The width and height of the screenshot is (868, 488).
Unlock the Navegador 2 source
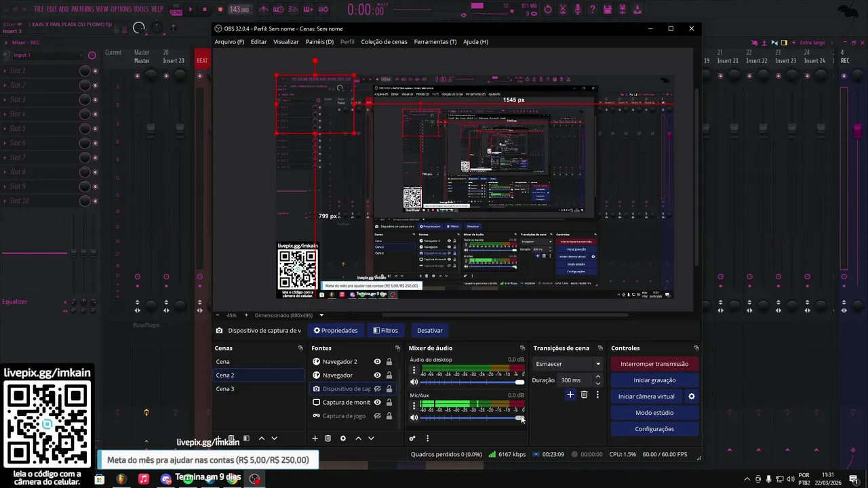[x=389, y=362]
